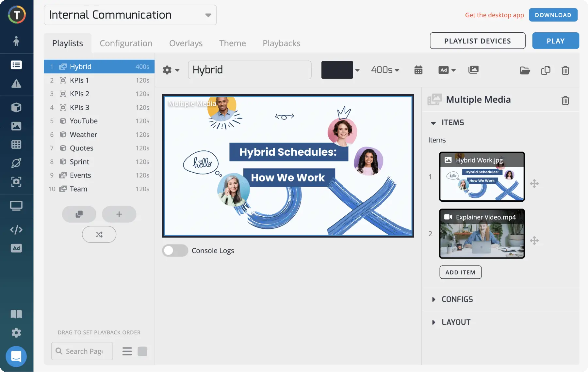Expand the CONFIGS section
Screen dimensions: 588x372
457,299
